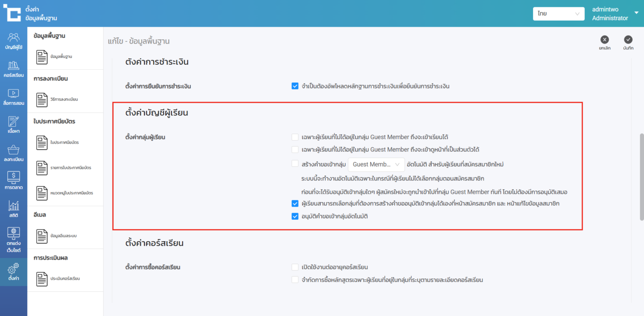Open the บัญชีผู้ใช้ users icon in sidebar

(x=13, y=38)
